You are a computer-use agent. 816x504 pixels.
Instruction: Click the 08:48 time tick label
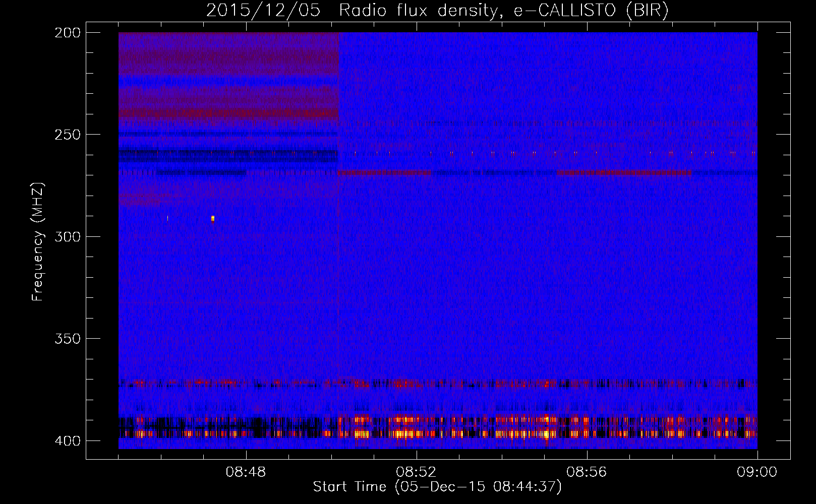point(246,472)
